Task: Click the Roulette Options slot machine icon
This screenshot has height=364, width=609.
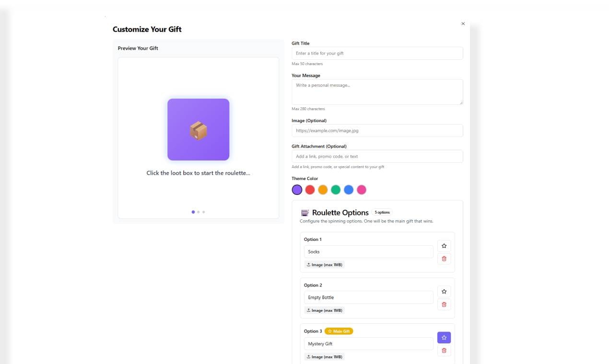Action: pos(305,213)
